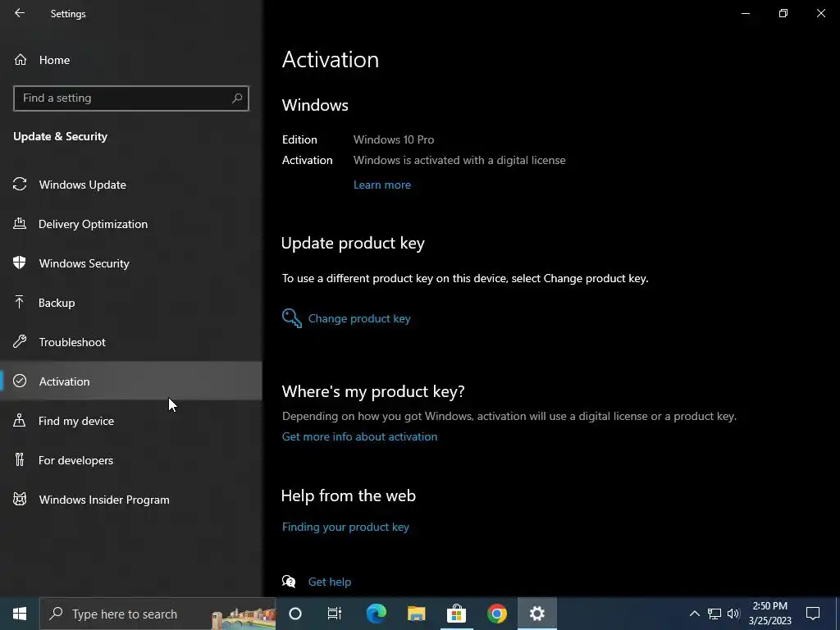Click the key icon beside Change product key

click(292, 318)
